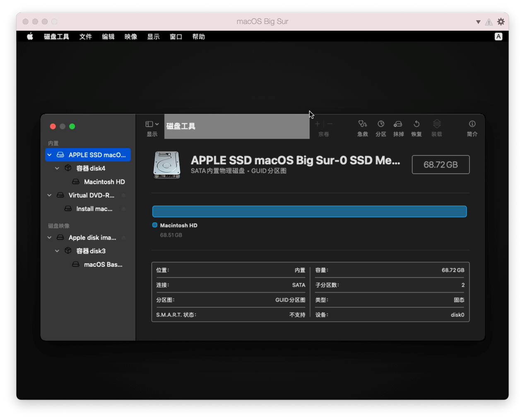
Task: Close Disk Utility with red button
Action: (x=53, y=127)
